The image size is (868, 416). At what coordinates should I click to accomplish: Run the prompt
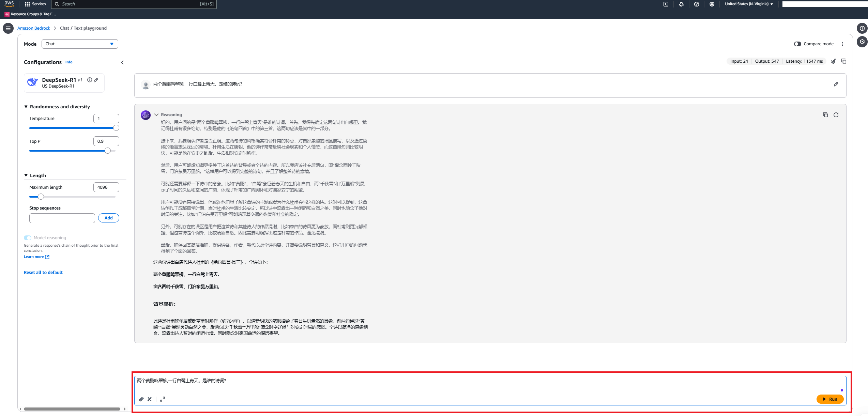point(830,399)
